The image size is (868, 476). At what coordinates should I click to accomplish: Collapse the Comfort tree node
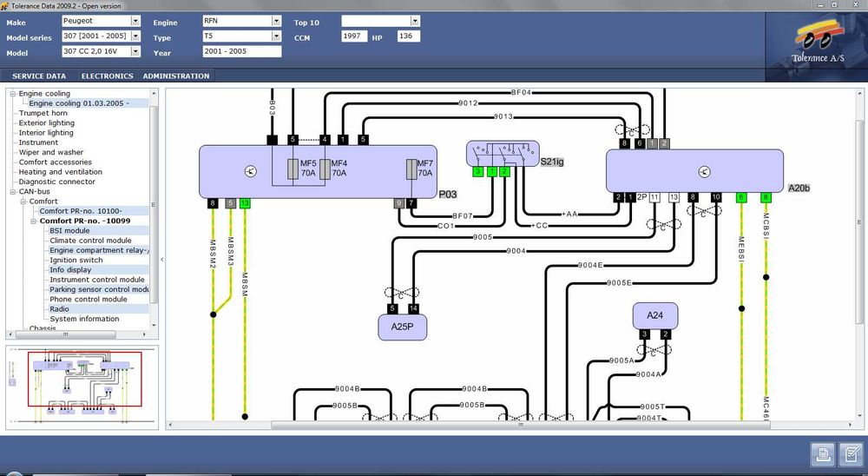pos(23,202)
